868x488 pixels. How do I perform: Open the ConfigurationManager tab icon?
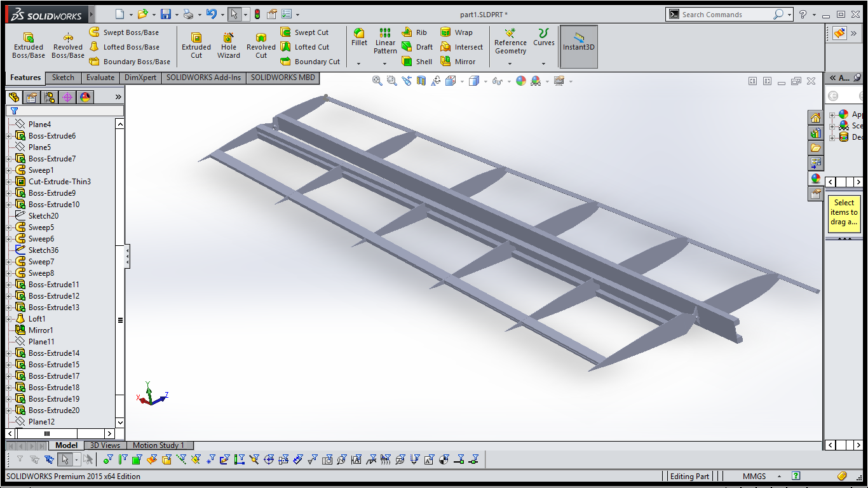(x=50, y=97)
